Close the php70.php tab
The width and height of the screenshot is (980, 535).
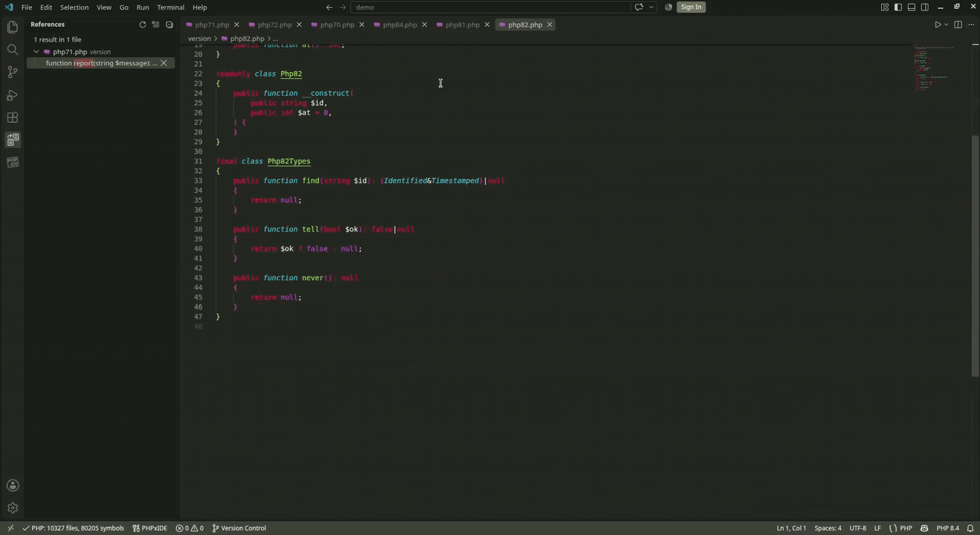coord(362,25)
